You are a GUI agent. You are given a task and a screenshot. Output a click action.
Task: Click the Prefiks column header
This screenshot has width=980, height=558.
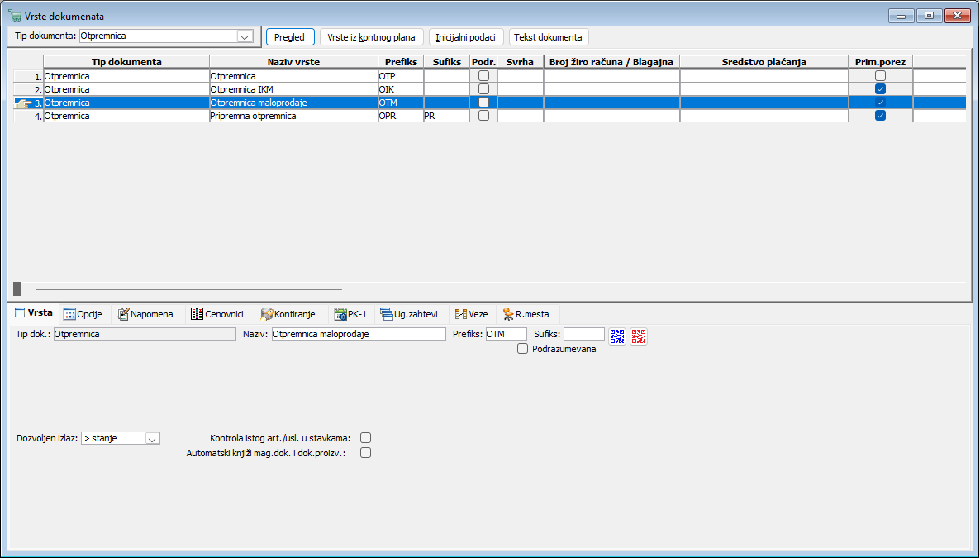point(401,62)
